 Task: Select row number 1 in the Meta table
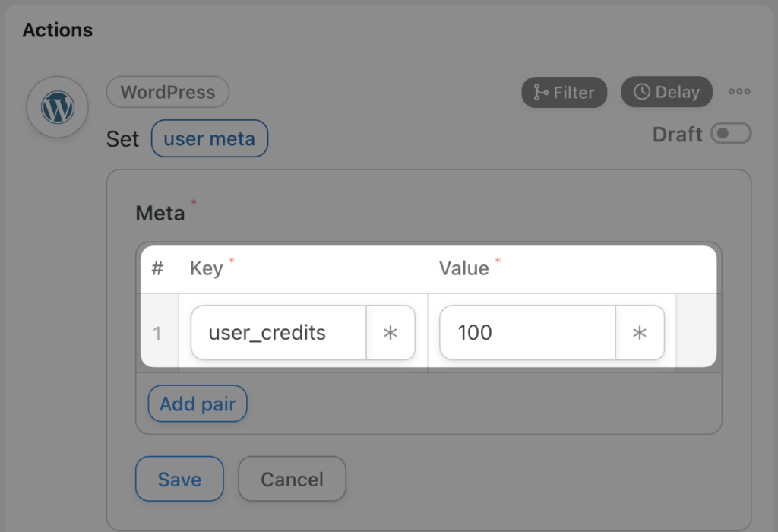(158, 332)
